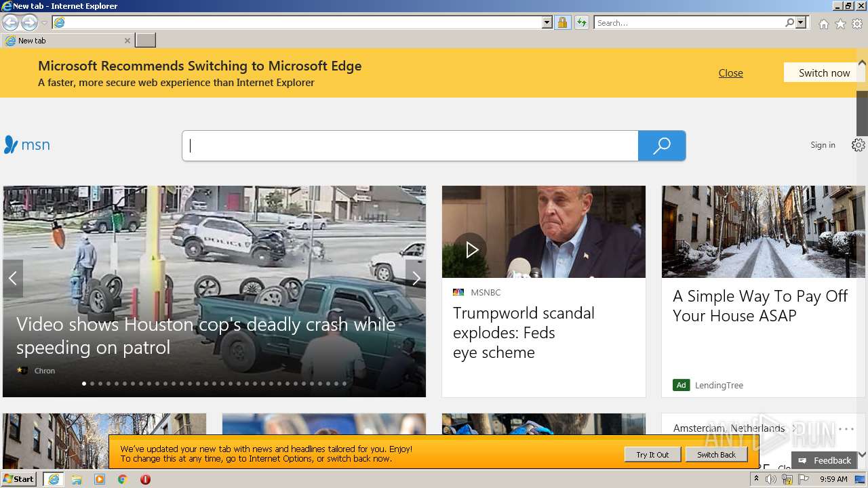Open the msn logo homepage link
This screenshot has width=868, height=488.
point(27,144)
